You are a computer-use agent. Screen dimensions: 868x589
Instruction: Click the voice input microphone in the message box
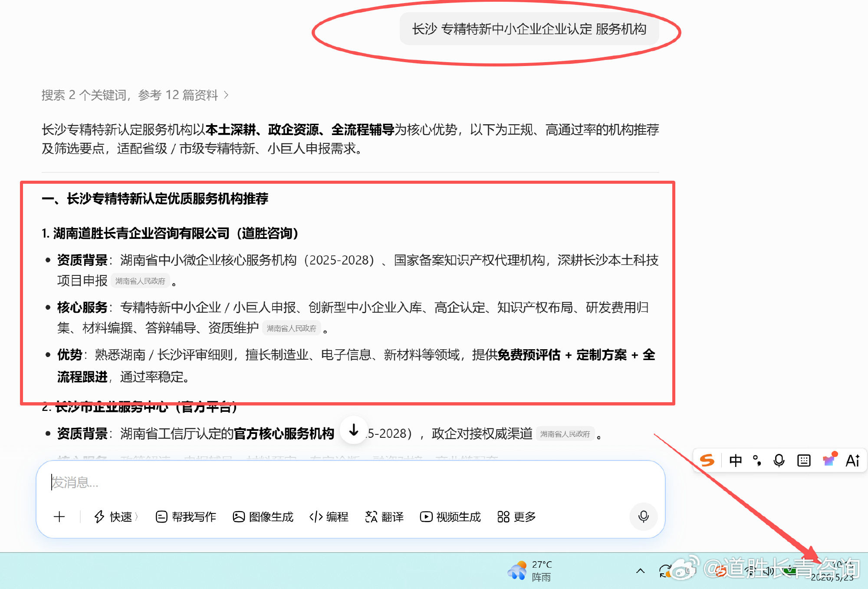(x=643, y=516)
